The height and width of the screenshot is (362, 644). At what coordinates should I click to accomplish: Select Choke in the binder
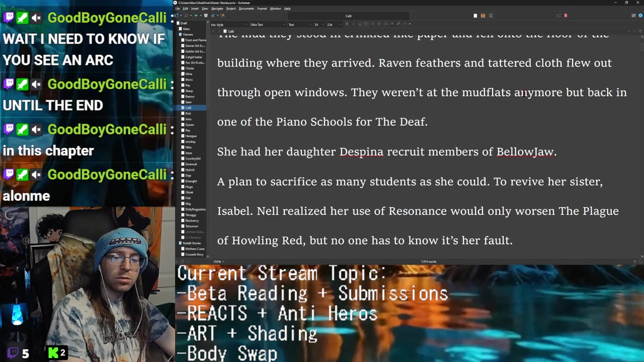(189, 68)
